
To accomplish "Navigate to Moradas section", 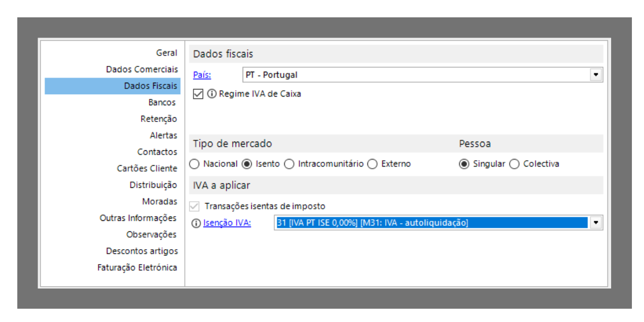I will 159,202.
